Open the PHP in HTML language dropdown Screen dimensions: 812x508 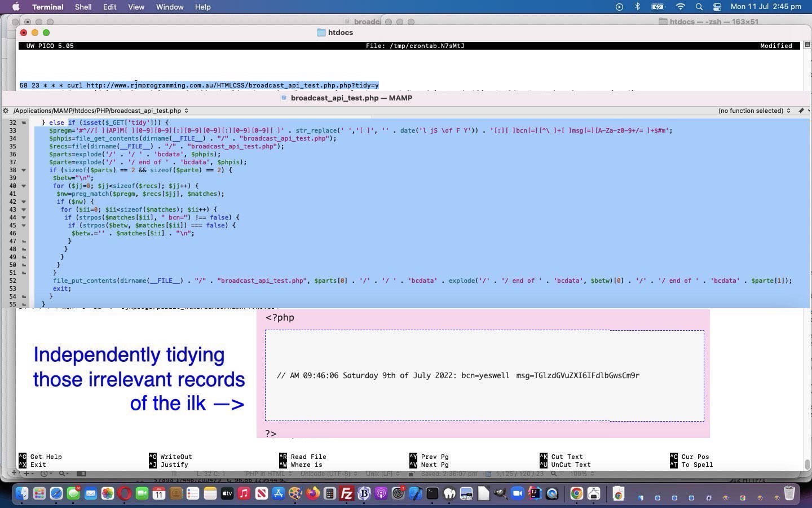(x=268, y=474)
